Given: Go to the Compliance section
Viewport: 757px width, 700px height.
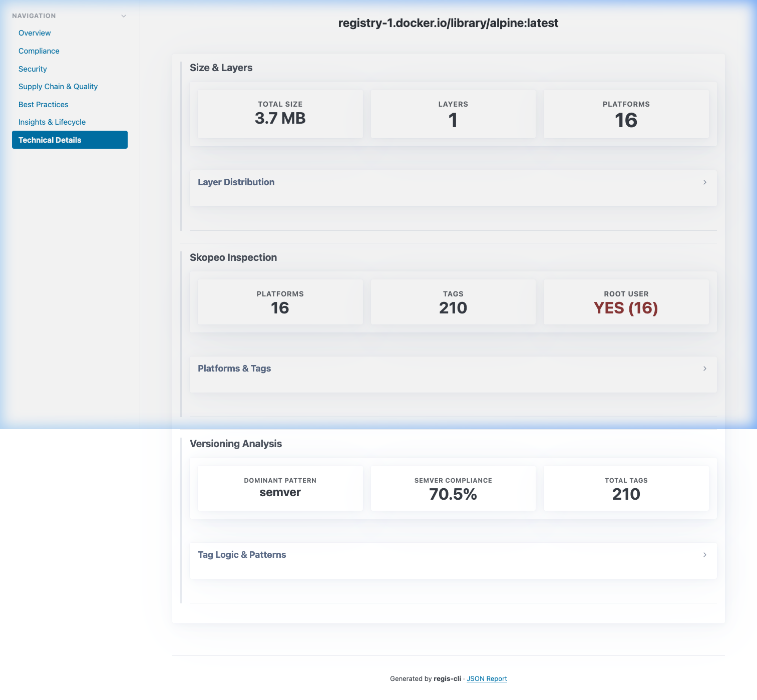Looking at the screenshot, I should tap(39, 51).
